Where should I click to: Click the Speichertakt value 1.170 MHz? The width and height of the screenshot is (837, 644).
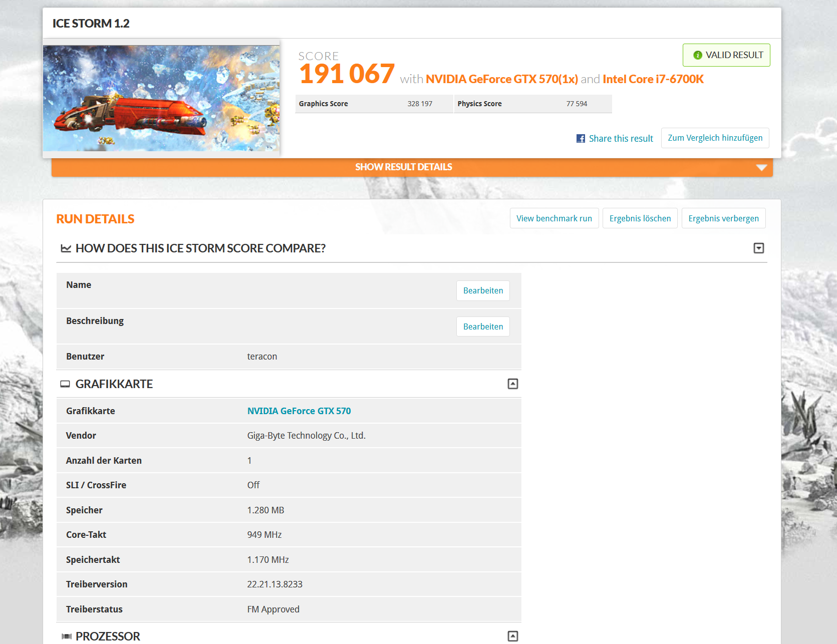click(268, 560)
